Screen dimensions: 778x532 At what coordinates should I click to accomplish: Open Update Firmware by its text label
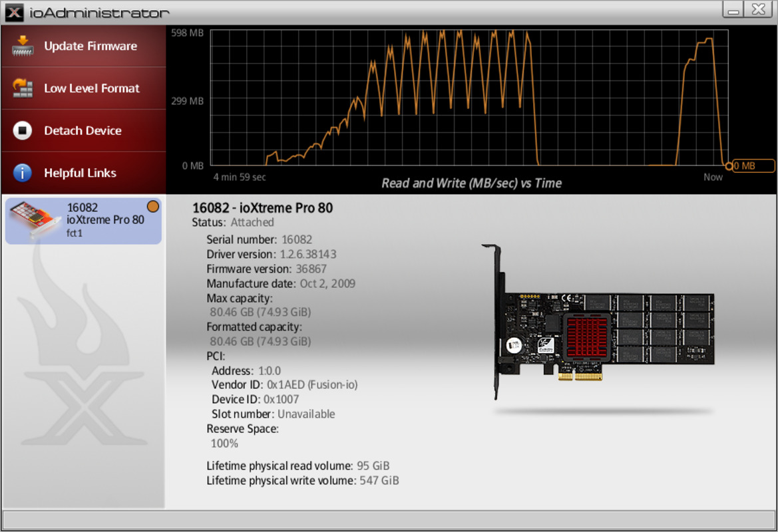click(91, 46)
